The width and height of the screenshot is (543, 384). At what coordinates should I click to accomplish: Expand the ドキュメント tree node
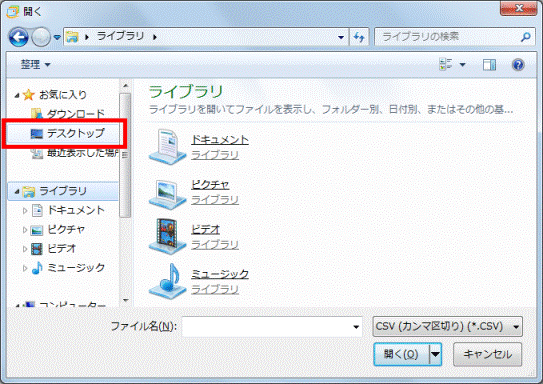click(25, 211)
